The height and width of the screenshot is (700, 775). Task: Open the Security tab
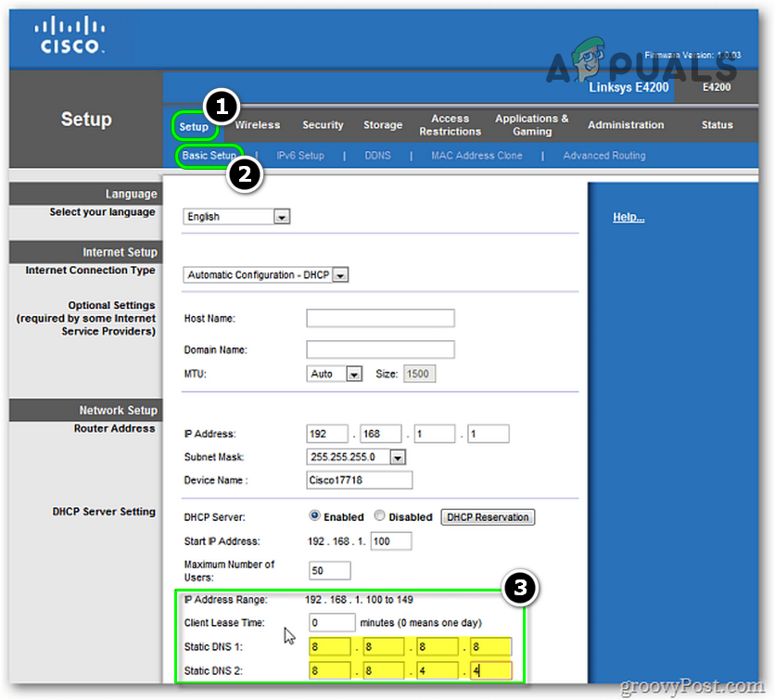(x=323, y=125)
